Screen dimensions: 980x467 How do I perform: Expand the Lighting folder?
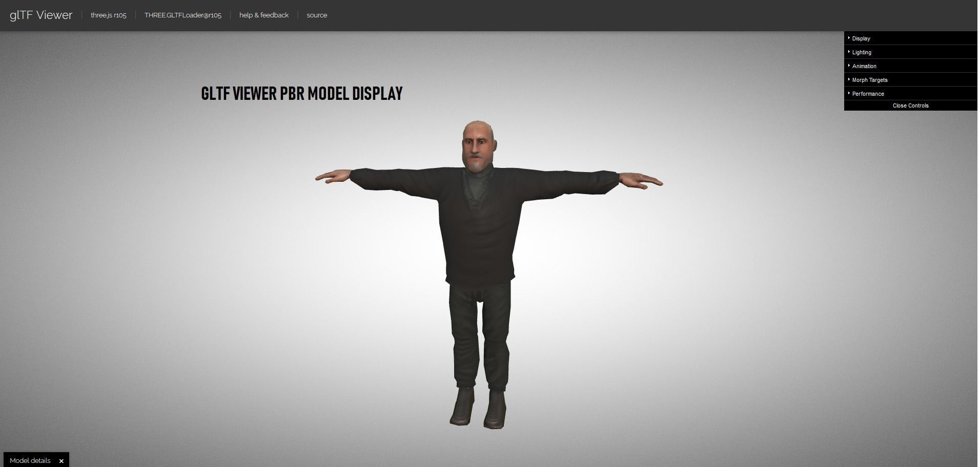coord(910,52)
